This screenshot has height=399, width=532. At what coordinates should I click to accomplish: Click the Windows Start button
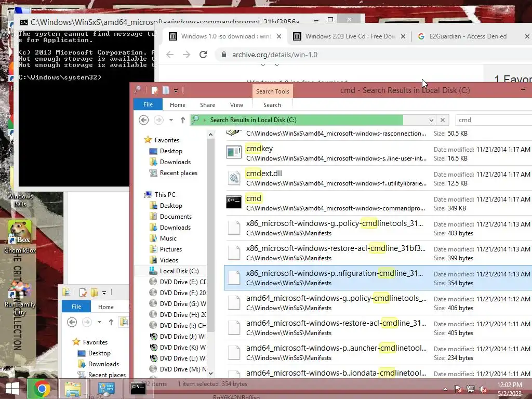(x=12, y=389)
